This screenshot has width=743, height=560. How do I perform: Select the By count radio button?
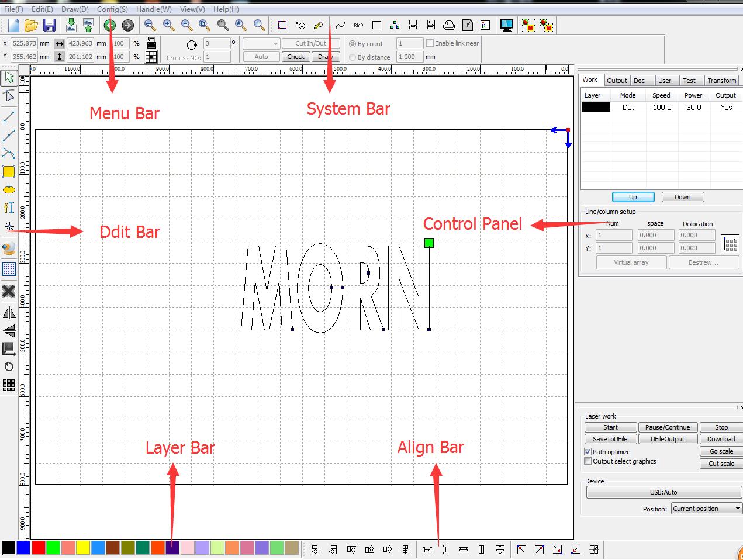tap(353, 44)
